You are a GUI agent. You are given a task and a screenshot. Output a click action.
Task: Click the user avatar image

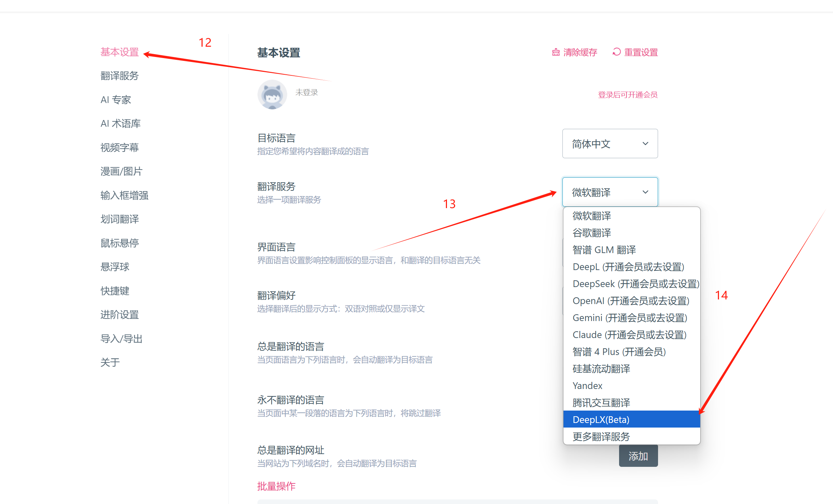pos(272,94)
